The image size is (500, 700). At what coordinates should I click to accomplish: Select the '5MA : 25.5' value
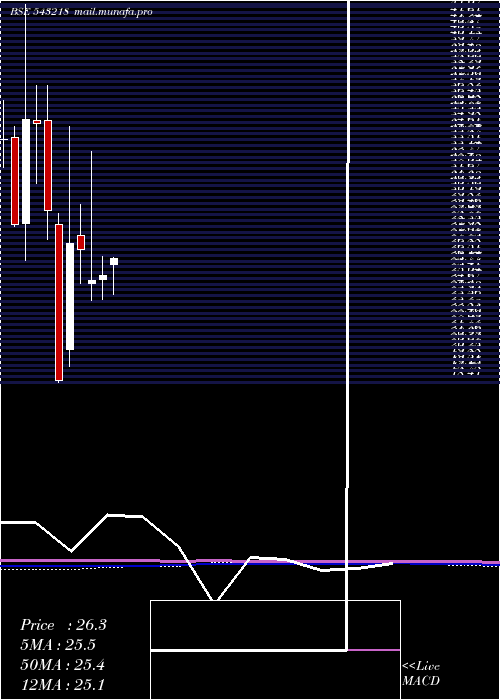58,645
